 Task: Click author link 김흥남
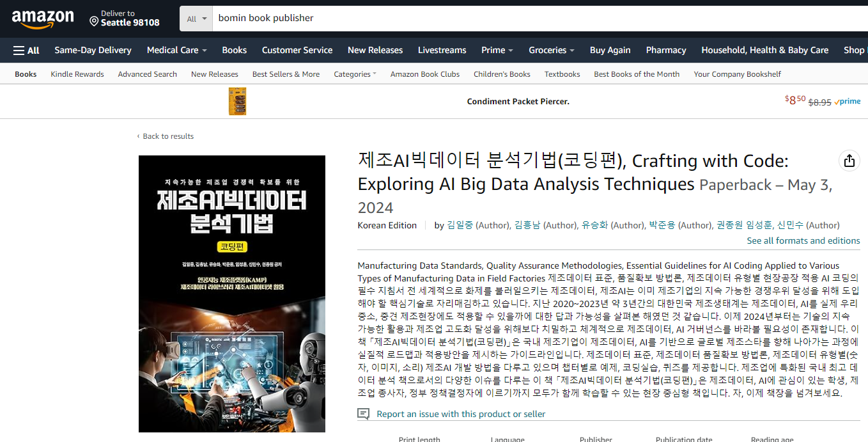[x=527, y=225]
